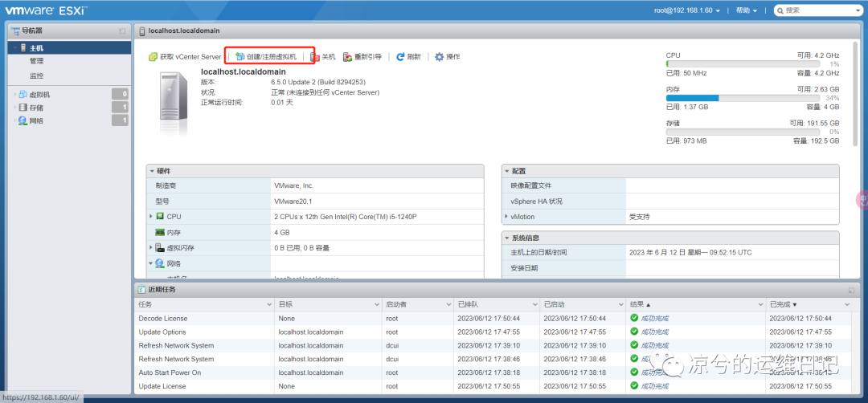Select Host (主机) in navigator
The height and width of the screenshot is (403, 868).
(x=69, y=48)
